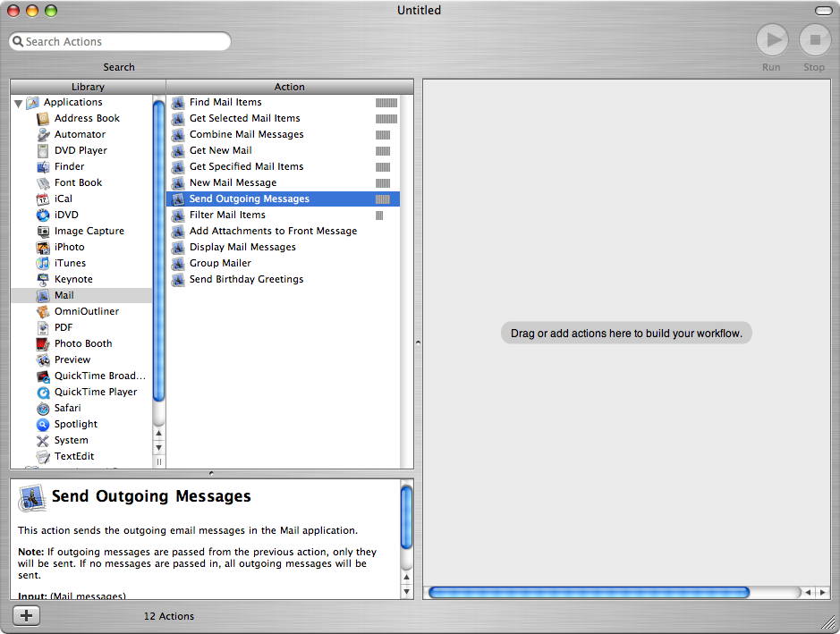Select the iCal calendar icon

coord(43,199)
